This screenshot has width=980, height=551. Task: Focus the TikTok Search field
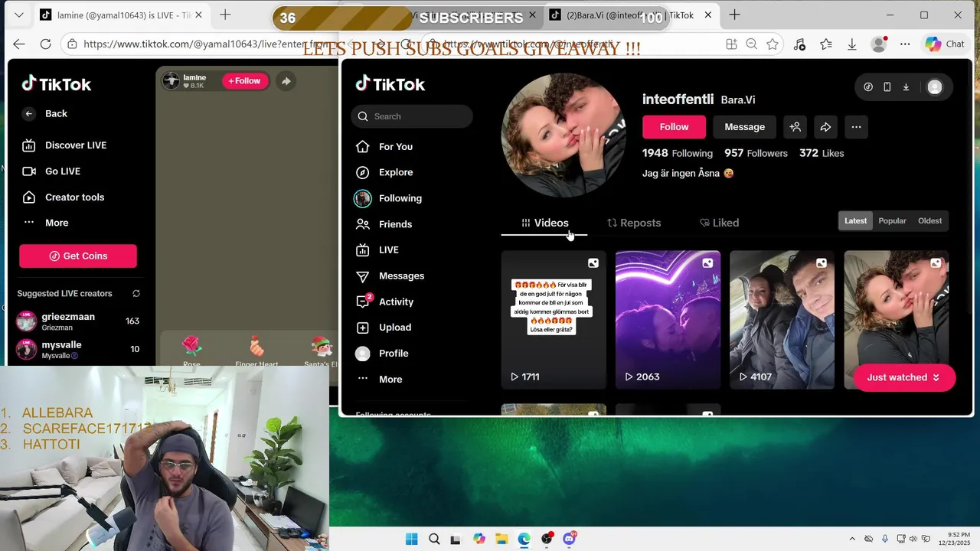tap(412, 116)
